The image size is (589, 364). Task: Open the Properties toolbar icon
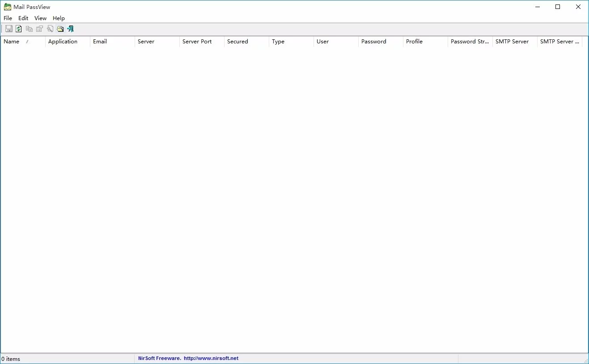click(39, 29)
